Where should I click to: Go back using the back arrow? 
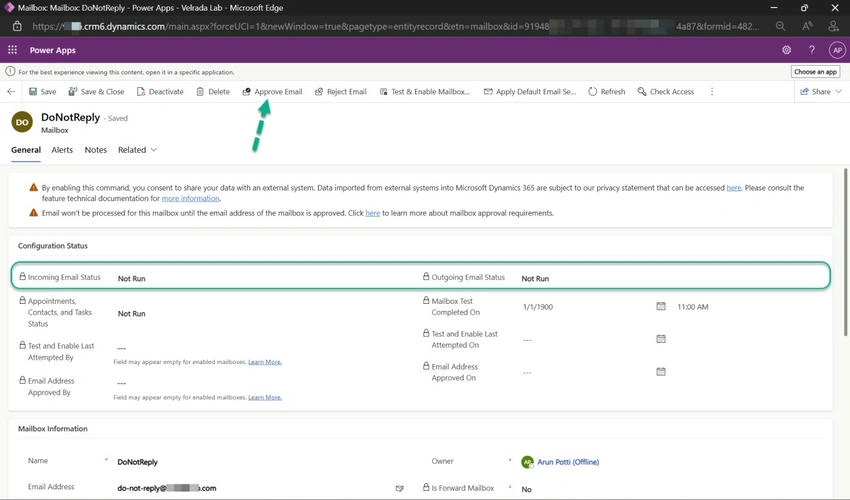[11, 92]
